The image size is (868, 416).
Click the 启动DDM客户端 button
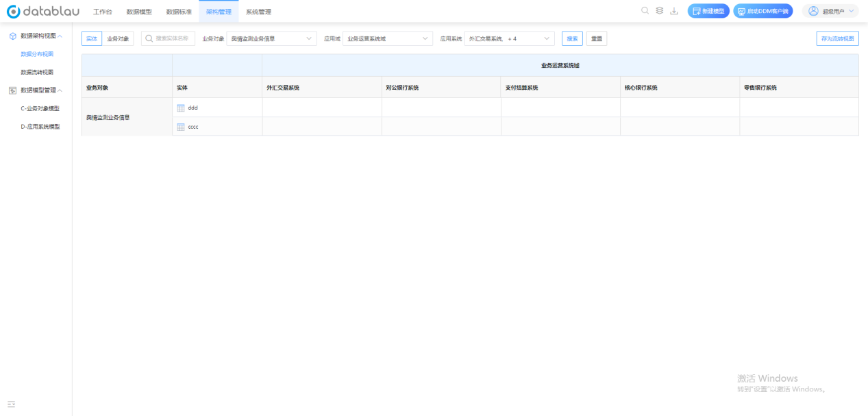click(x=762, y=11)
